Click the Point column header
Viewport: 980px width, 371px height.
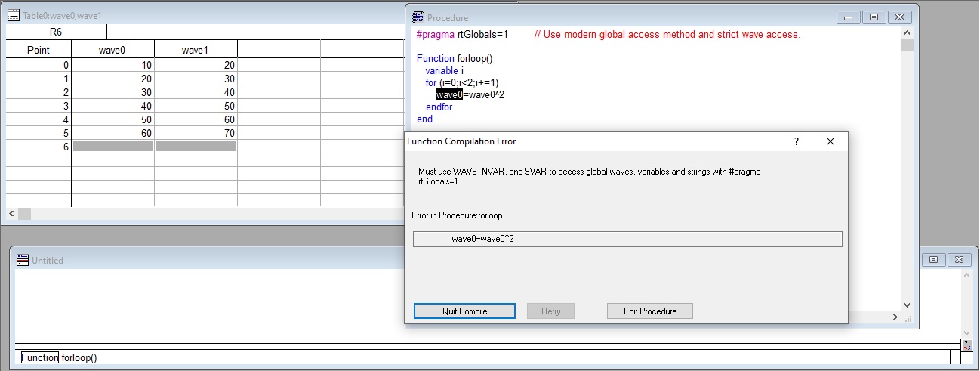pyautogui.click(x=39, y=50)
